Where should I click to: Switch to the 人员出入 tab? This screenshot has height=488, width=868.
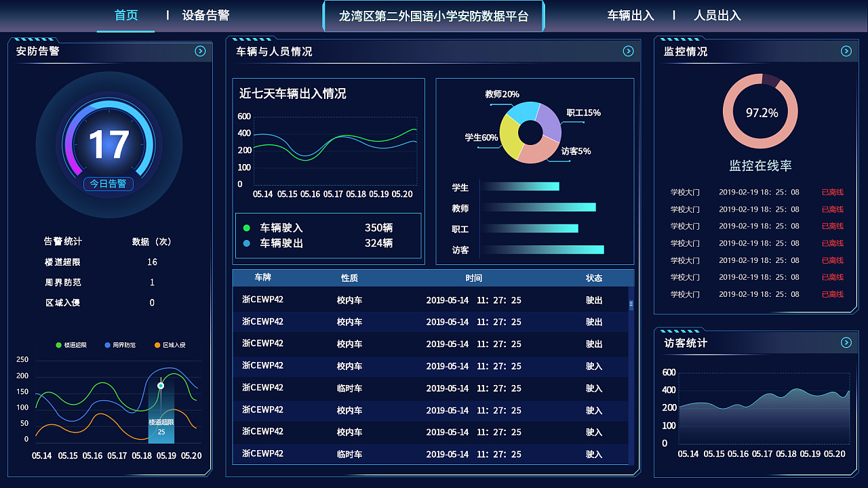pos(717,16)
